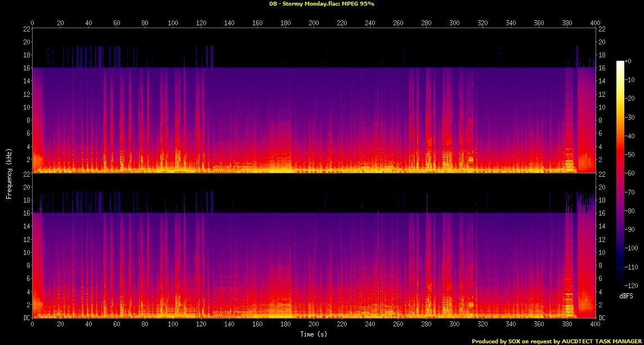The image size is (644, 345).
Task: Click the brightest white top of color scale bar
Action: (x=620, y=62)
